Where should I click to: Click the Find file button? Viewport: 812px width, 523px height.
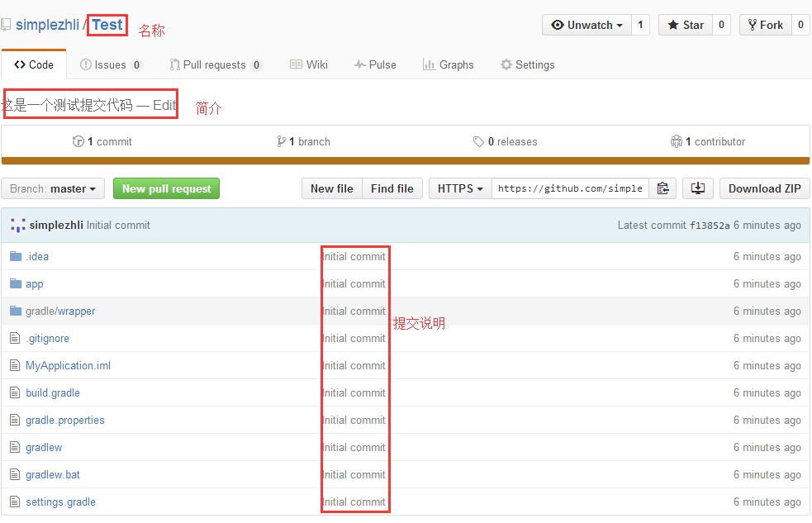(x=392, y=188)
